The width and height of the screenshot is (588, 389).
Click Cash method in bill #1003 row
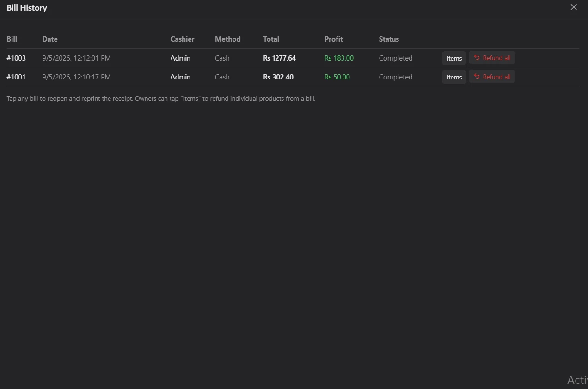[222, 58]
